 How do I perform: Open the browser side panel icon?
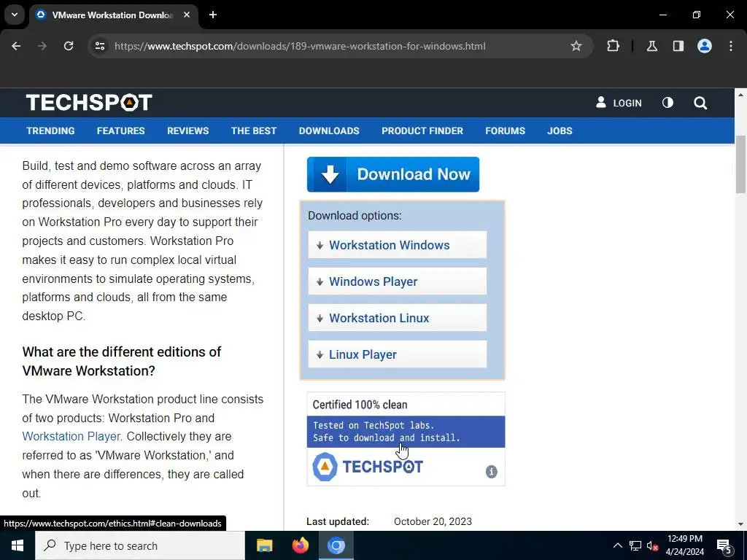[678, 46]
